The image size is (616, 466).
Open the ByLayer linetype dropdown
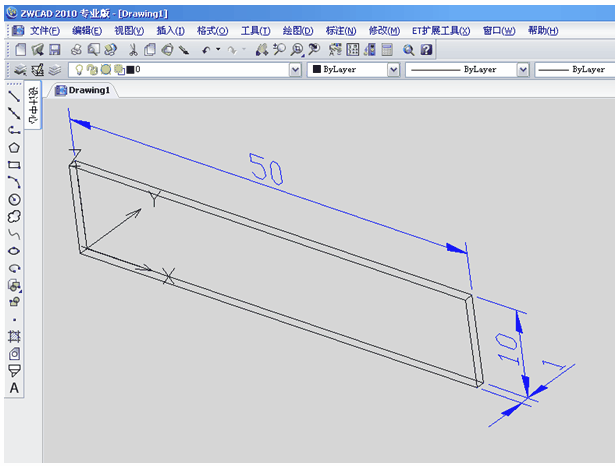pos(522,70)
